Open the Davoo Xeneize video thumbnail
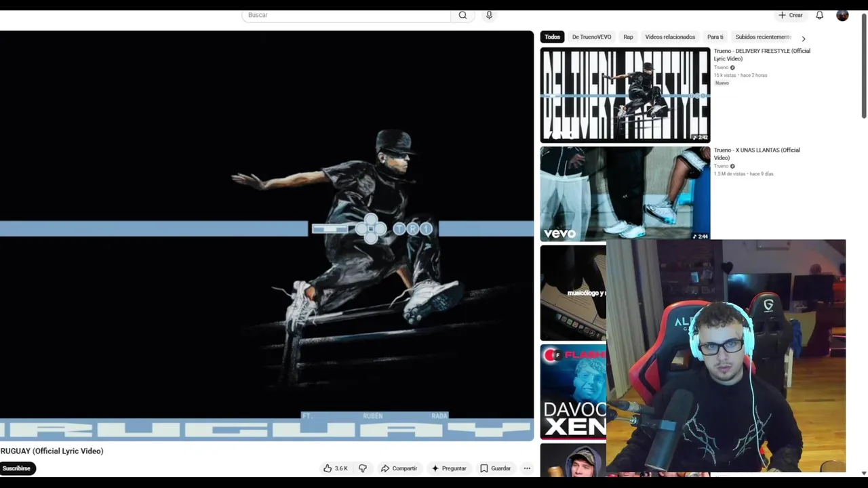868x488 pixels. (x=573, y=392)
